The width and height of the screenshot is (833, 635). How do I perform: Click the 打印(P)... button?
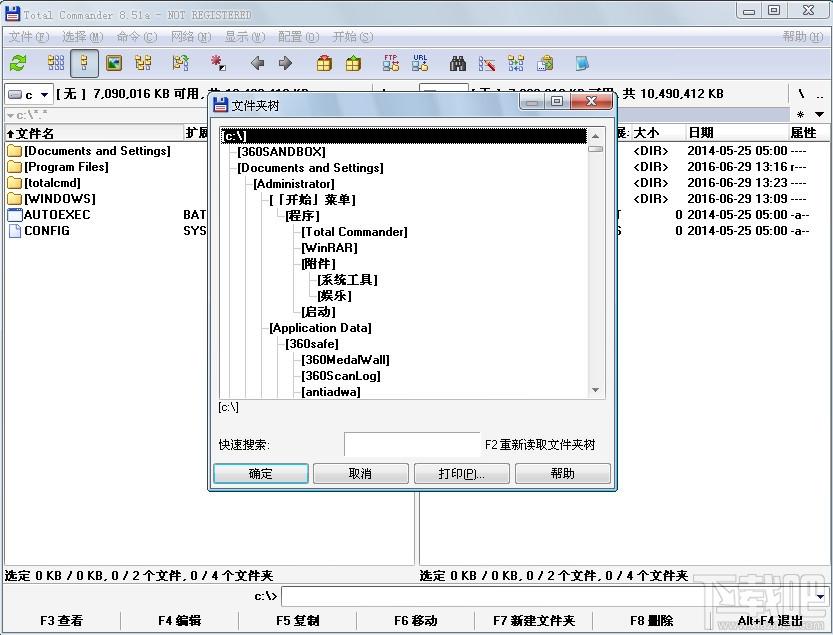pyautogui.click(x=462, y=473)
